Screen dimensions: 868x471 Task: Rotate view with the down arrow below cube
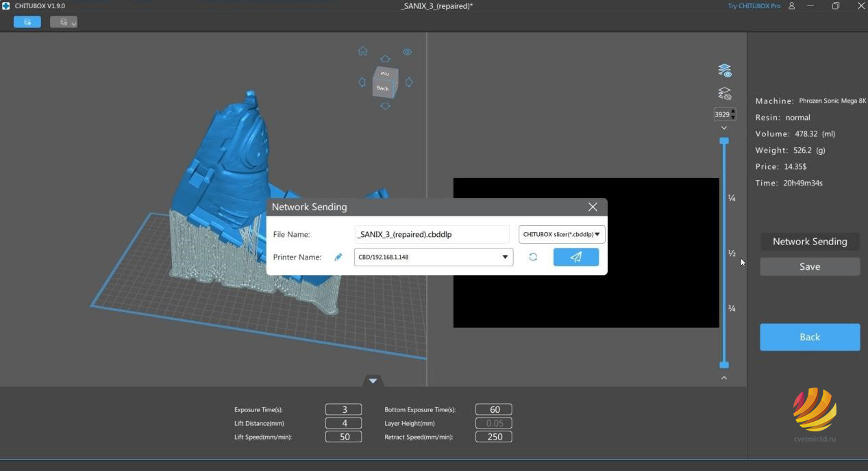(x=385, y=105)
